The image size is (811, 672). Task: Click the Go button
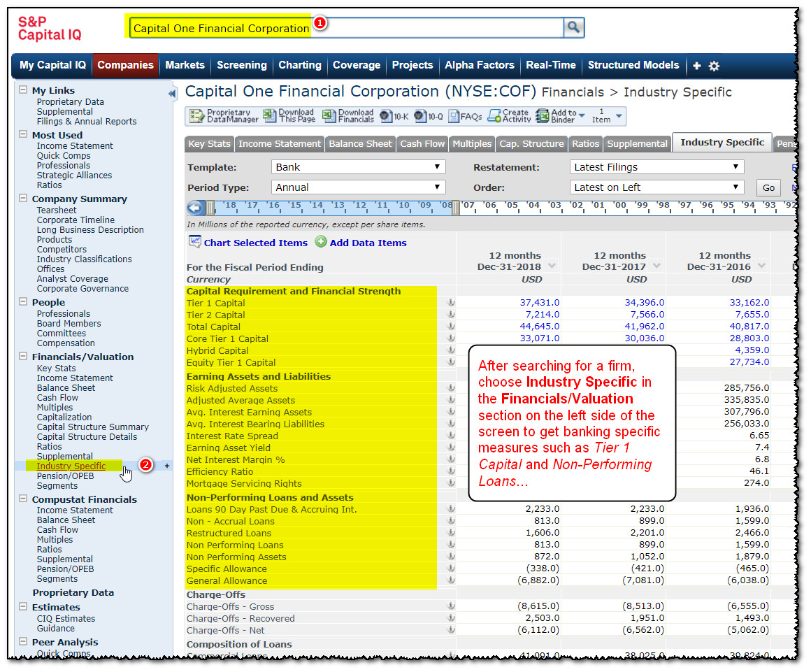pyautogui.click(x=768, y=188)
